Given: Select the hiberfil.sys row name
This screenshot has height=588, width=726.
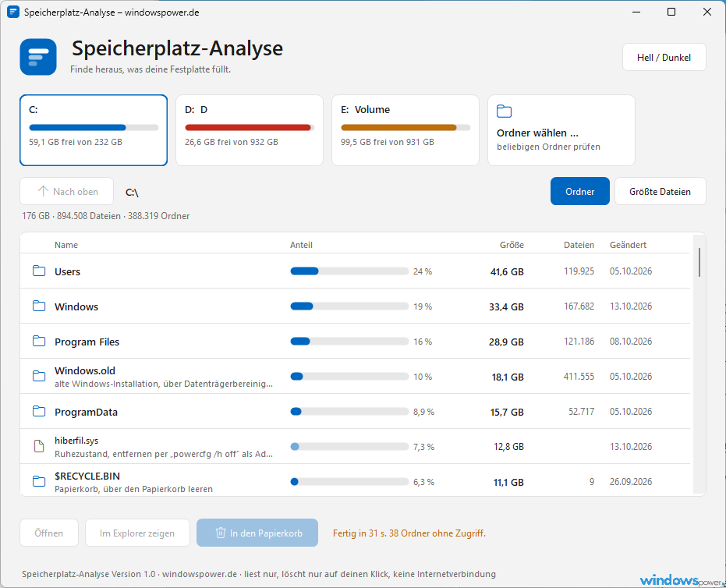Looking at the screenshot, I should [76, 441].
